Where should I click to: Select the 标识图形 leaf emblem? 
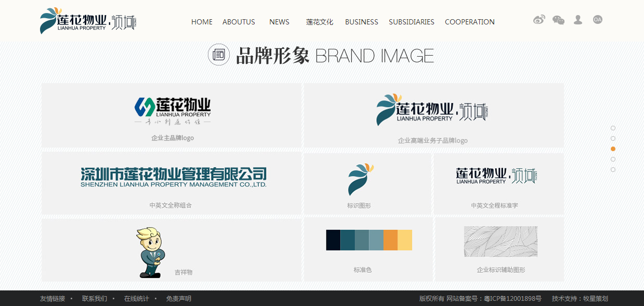tap(360, 179)
